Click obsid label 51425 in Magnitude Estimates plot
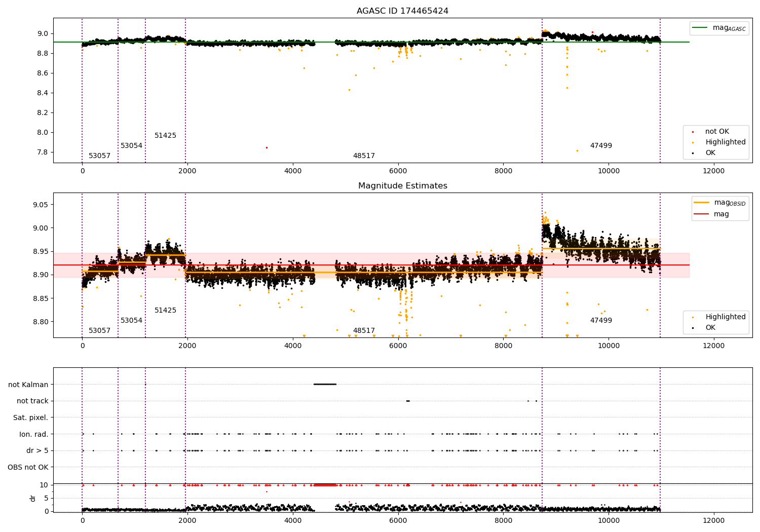 point(165,311)
